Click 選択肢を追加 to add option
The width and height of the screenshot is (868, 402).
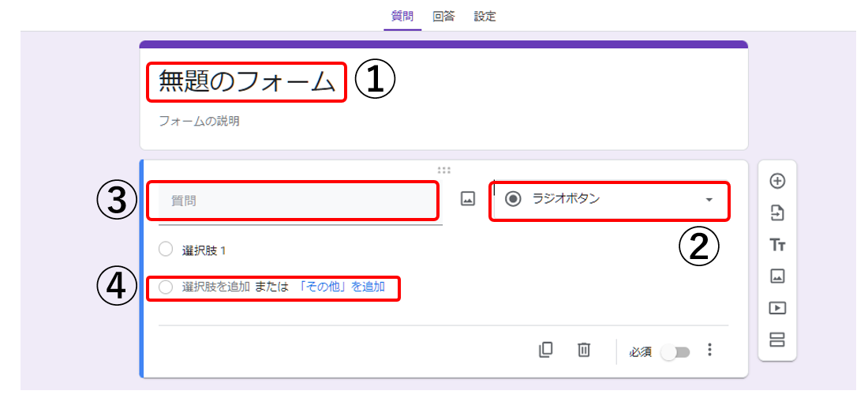216,287
